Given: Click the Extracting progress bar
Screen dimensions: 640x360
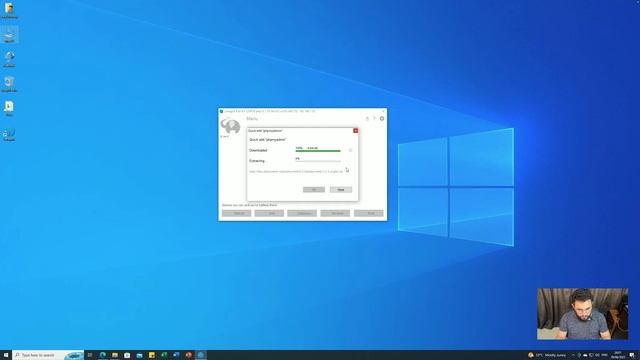Looking at the screenshot, I should click(x=318, y=161).
